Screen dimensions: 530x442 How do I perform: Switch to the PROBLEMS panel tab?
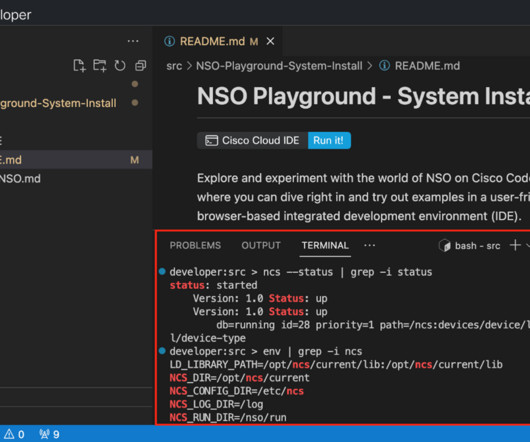(195, 245)
